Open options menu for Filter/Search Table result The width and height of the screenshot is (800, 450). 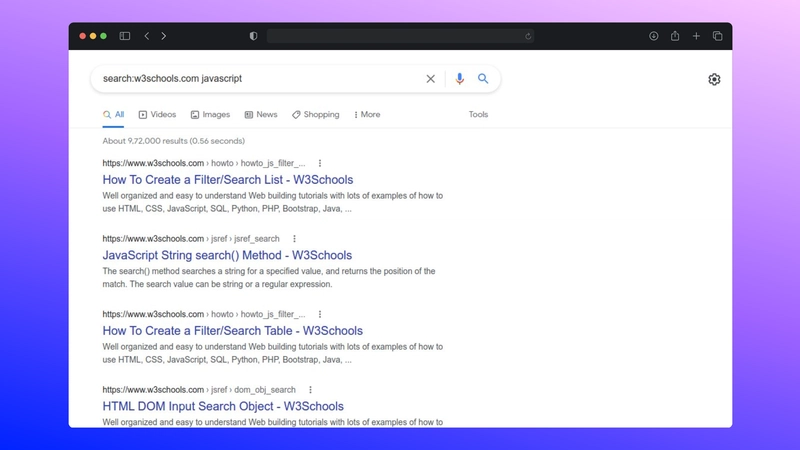point(320,314)
